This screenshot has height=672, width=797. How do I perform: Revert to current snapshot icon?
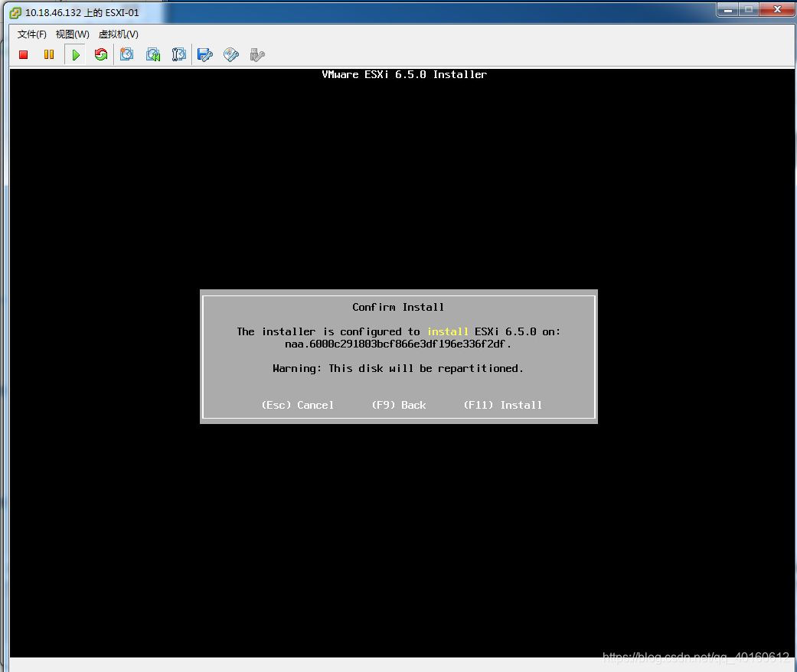coord(153,54)
